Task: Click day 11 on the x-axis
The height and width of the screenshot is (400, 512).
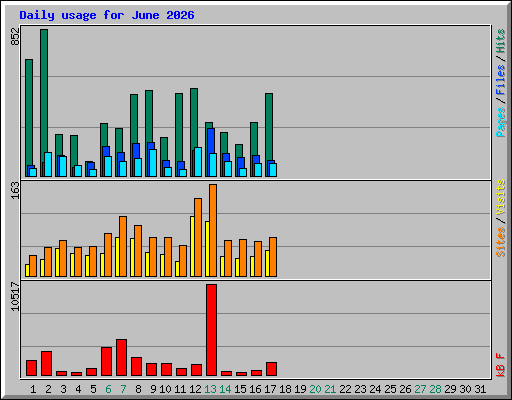Action: [x=180, y=389]
